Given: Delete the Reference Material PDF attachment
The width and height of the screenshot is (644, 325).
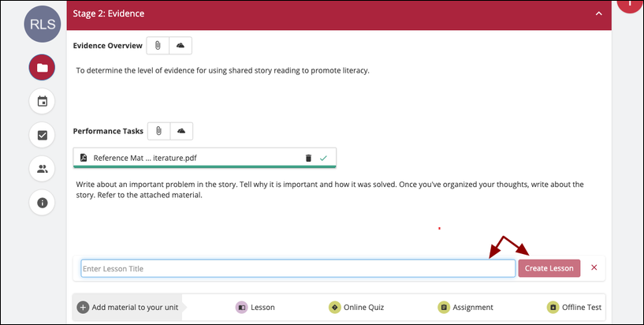Looking at the screenshot, I should 308,158.
